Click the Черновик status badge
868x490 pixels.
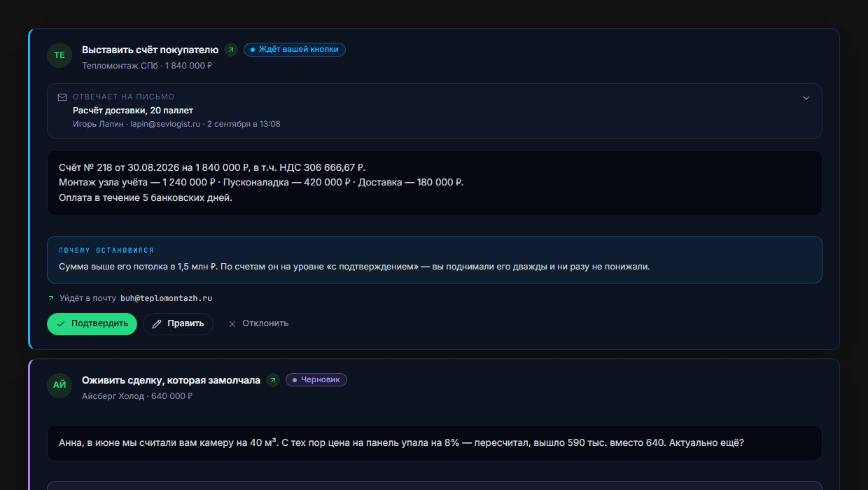click(x=316, y=380)
